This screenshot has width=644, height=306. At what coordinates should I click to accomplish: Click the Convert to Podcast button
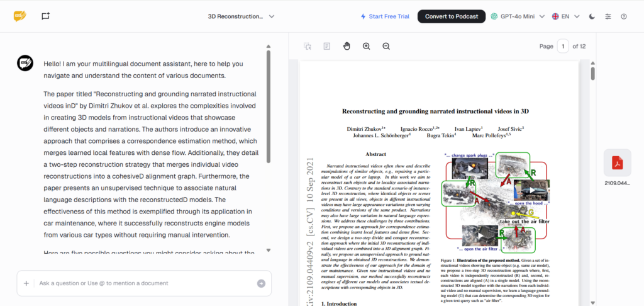pos(452,16)
